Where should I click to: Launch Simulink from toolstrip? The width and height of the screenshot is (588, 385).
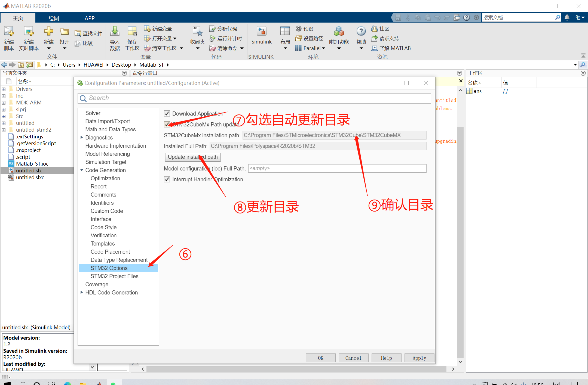(x=261, y=32)
